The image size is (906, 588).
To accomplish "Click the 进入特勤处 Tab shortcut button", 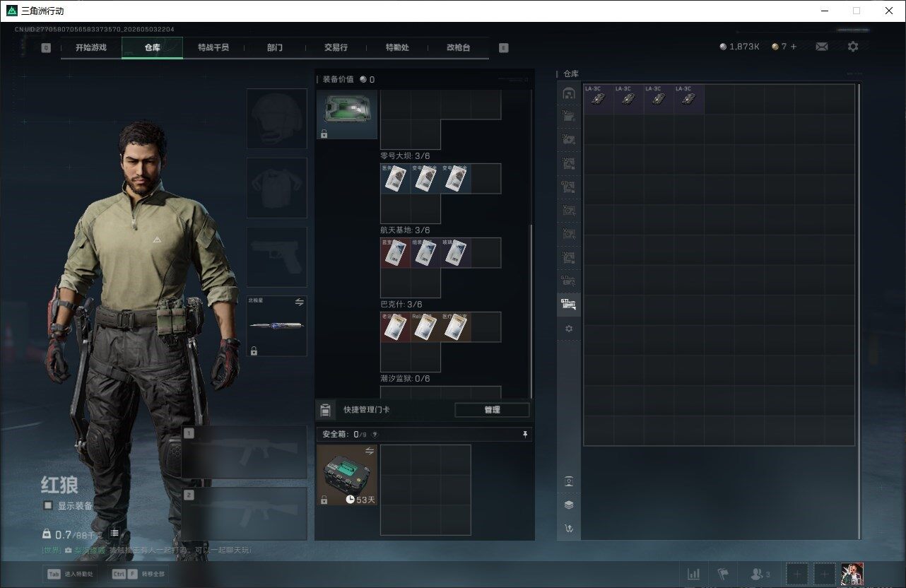I will [x=69, y=574].
